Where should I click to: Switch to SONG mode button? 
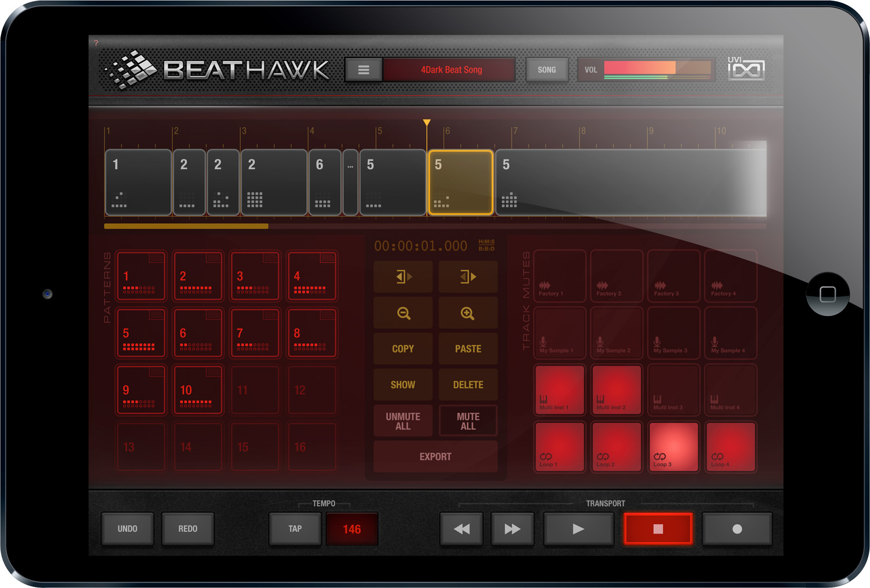(546, 70)
